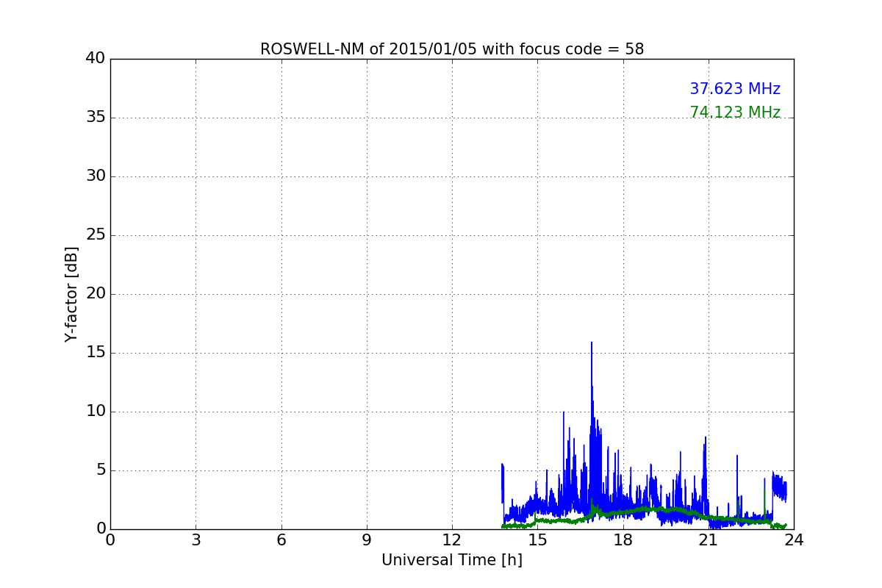
Task: Click y-axis tick label 25
Action: [x=96, y=235]
